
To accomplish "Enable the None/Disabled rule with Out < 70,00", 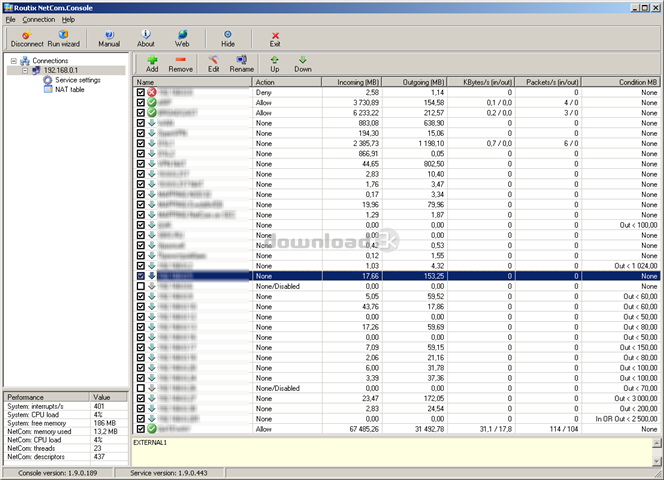I will click(x=141, y=388).
